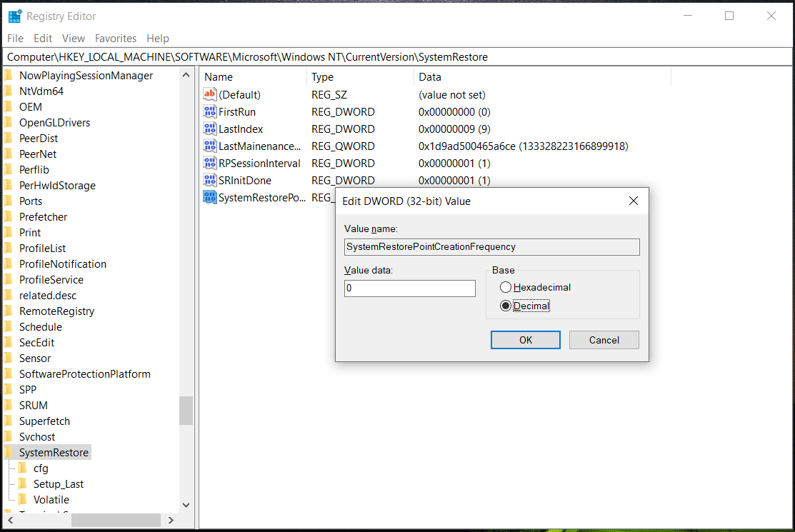Click the Value name field
Viewport: 795px width, 532px height.
(x=492, y=247)
